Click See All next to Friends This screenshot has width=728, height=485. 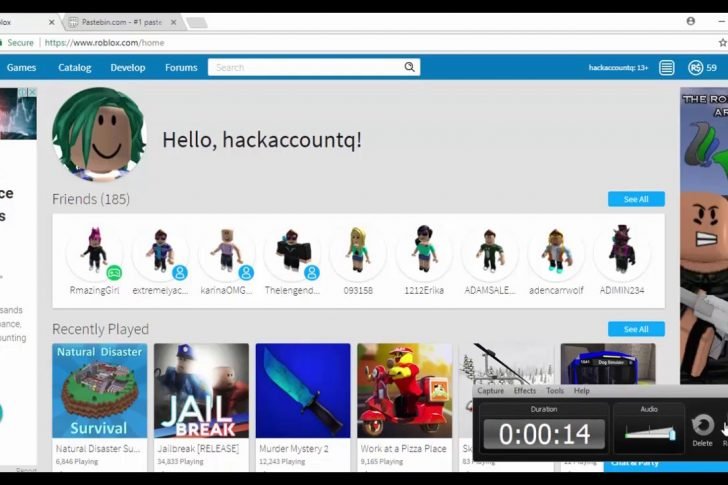[x=635, y=199]
